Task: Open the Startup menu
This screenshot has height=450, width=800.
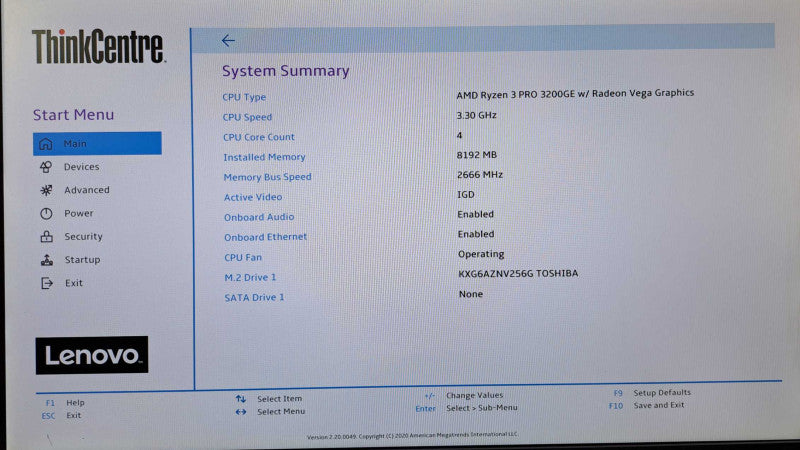Action: (82, 260)
